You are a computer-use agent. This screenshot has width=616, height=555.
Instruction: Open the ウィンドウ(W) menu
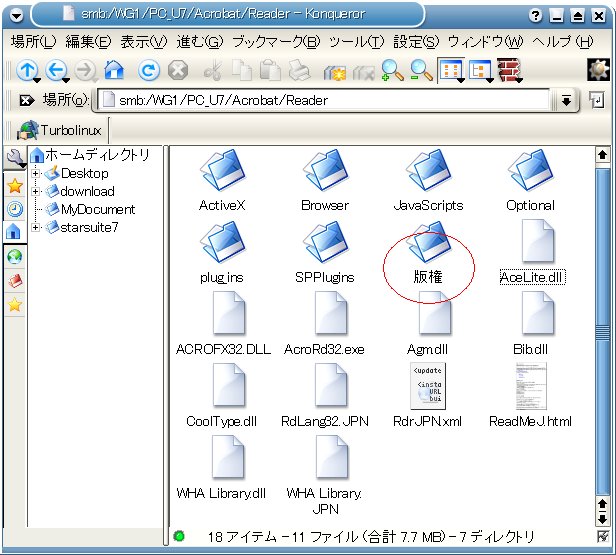[x=486, y=42]
